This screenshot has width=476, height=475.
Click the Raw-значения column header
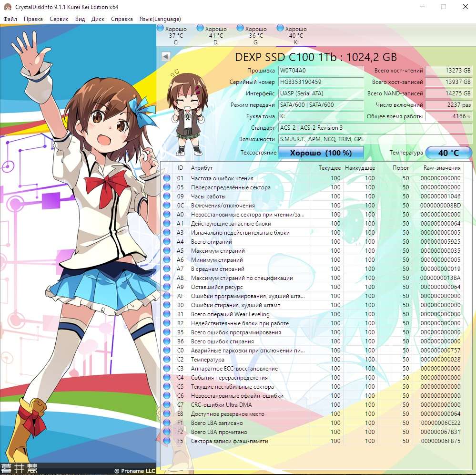click(x=442, y=168)
